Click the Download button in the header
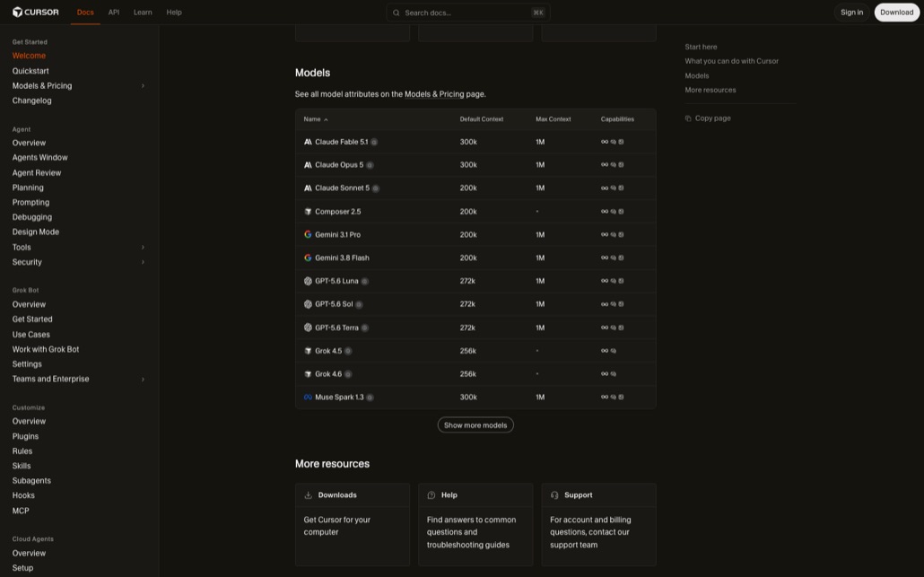 (897, 13)
